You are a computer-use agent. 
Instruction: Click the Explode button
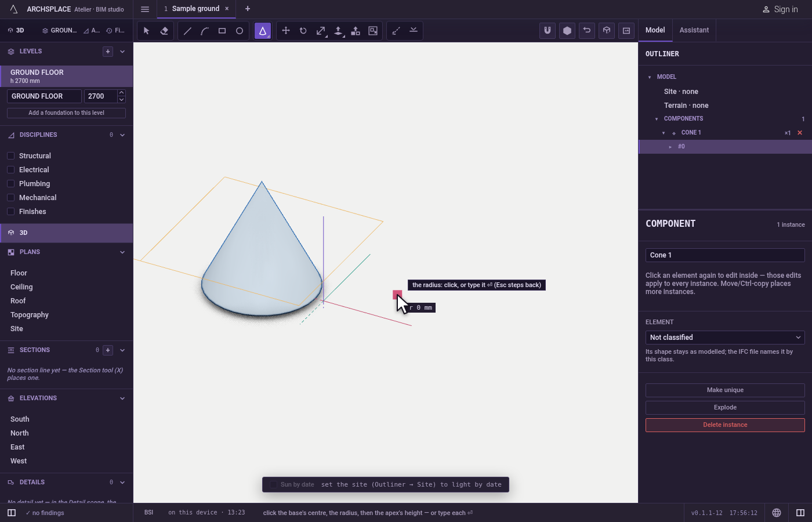coord(725,408)
